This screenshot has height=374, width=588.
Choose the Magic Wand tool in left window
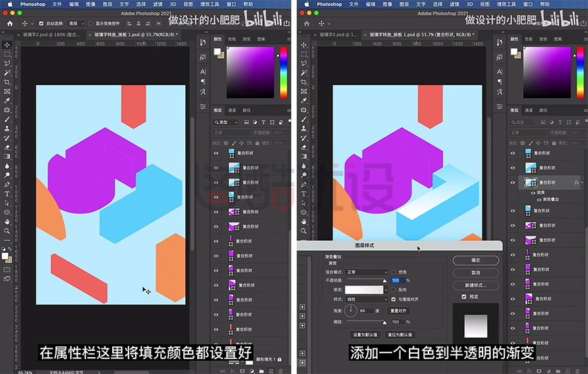(7, 73)
